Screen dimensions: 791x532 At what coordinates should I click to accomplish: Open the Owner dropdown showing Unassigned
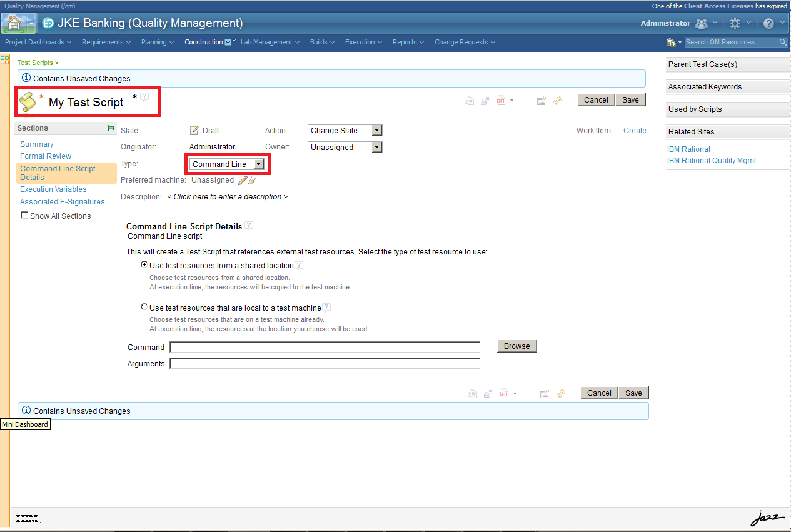click(x=345, y=147)
